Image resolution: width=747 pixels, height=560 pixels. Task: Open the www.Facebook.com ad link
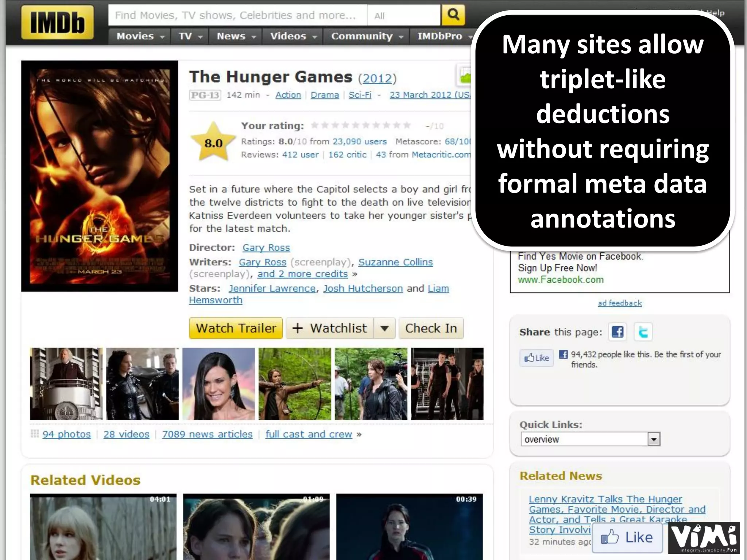561,280
